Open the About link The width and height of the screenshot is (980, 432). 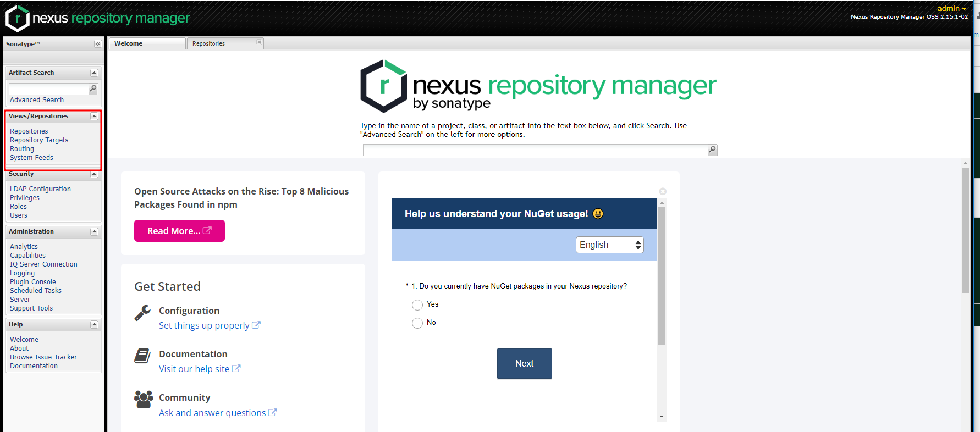[19, 348]
